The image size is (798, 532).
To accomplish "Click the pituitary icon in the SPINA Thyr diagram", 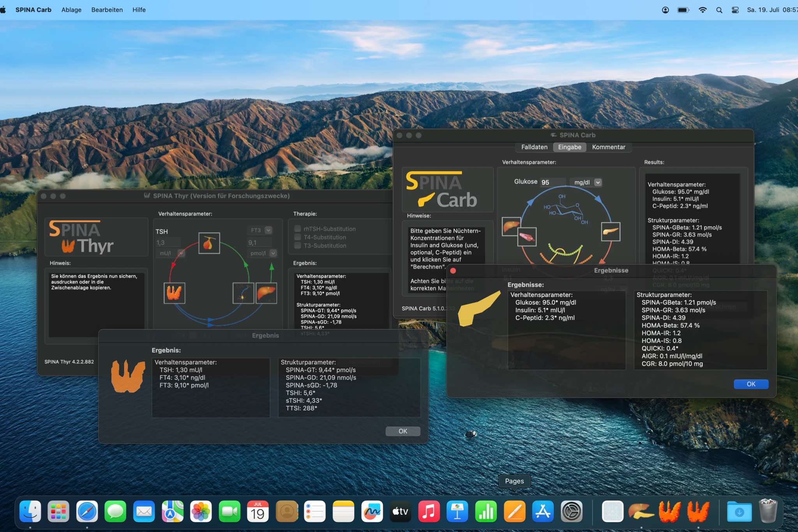I will (x=209, y=243).
